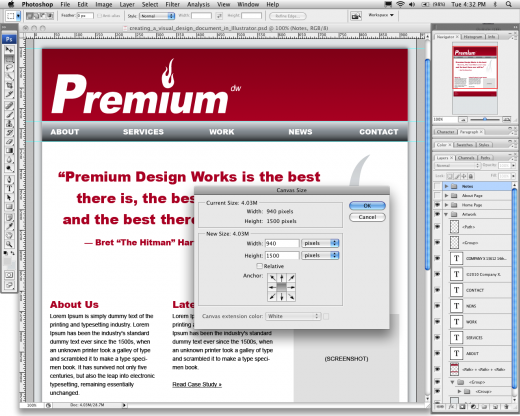520x416 pixels.
Task: Open the Analysis menu
Action: coord(198,4)
